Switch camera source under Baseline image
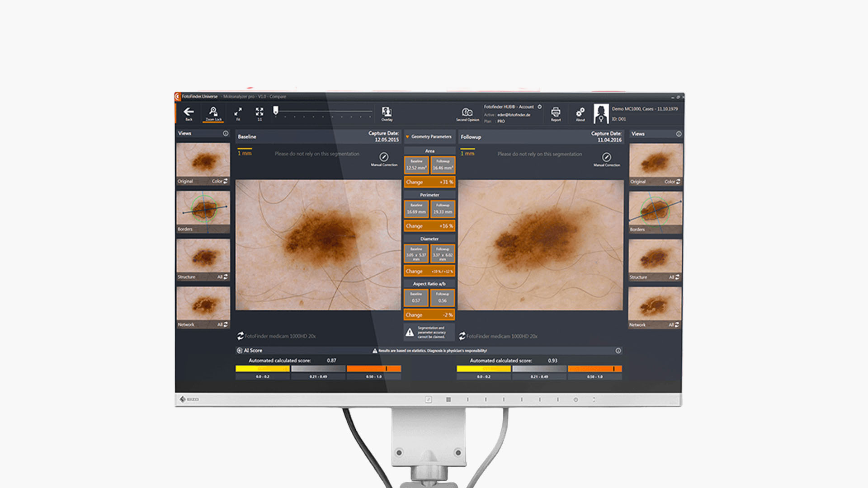868x488 pixels. click(241, 336)
